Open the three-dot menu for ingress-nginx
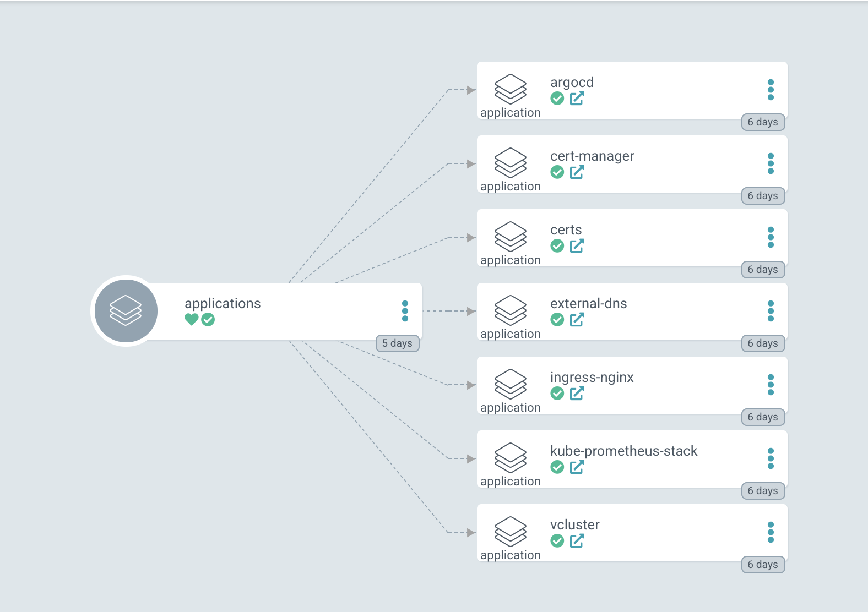868x612 pixels. (771, 385)
